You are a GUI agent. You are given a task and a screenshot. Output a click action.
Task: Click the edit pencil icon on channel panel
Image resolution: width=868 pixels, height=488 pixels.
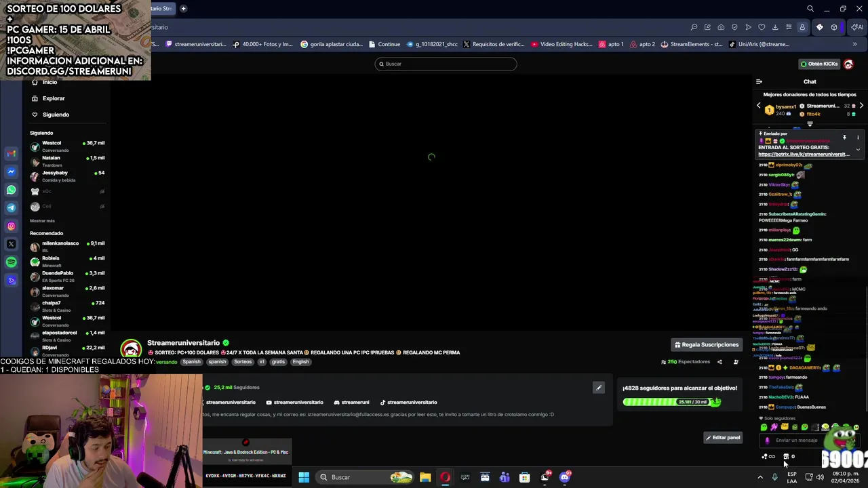pyautogui.click(x=599, y=388)
